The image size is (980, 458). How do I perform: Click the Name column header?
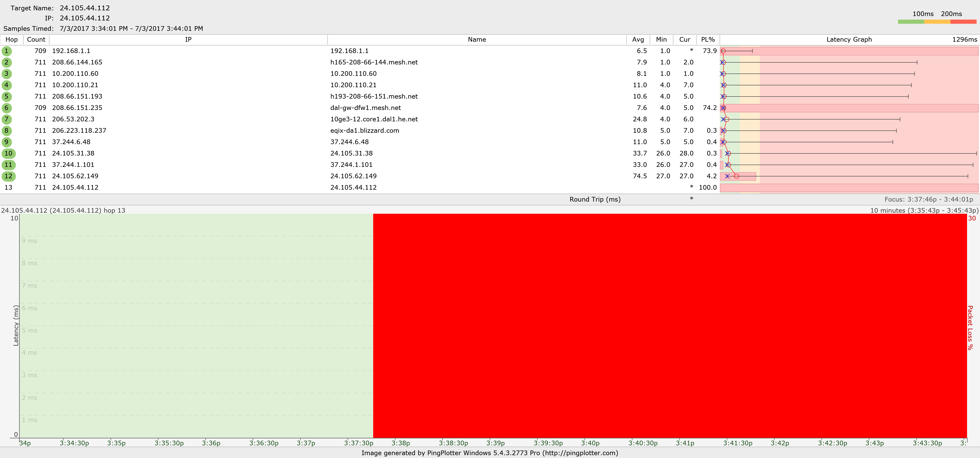coord(477,40)
